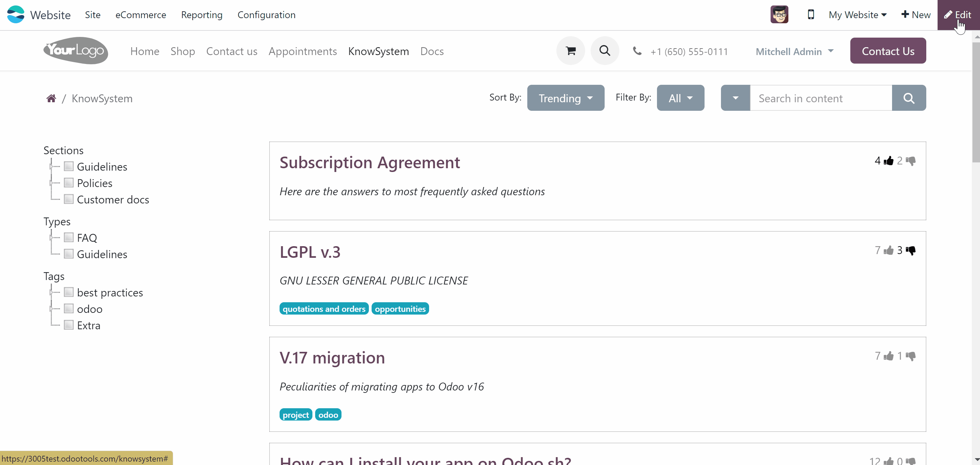
Task: Open the Mitchell Admin user dropdown
Action: click(x=794, y=51)
